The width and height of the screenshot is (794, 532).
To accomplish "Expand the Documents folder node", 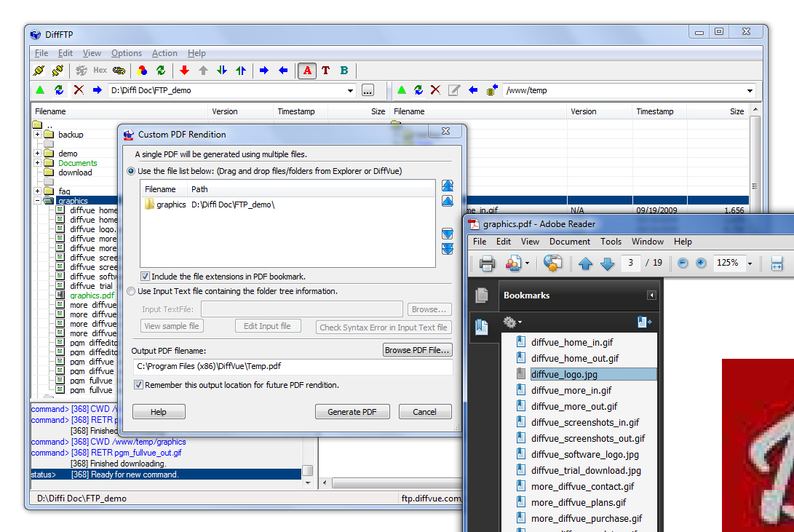I will coord(37,162).
